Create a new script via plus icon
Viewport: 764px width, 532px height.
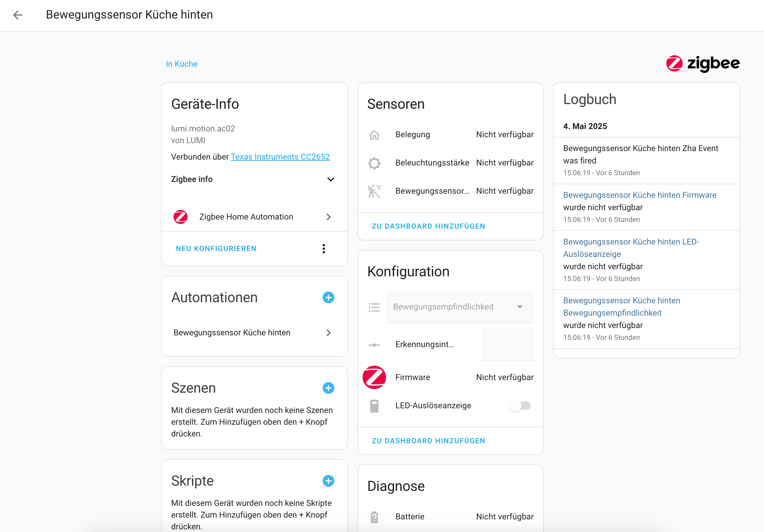(x=328, y=481)
